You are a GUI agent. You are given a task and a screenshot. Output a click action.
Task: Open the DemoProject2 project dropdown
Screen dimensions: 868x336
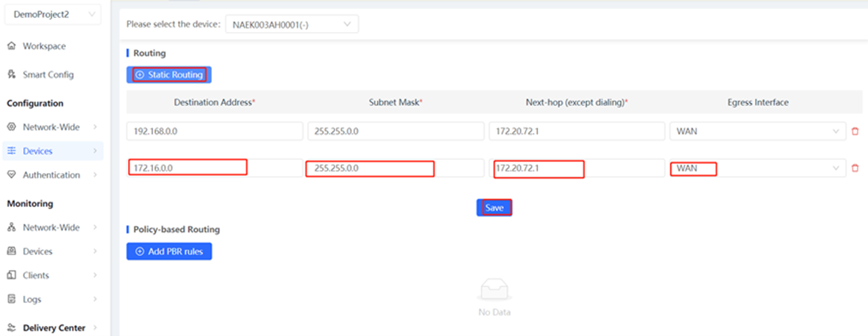(x=53, y=14)
